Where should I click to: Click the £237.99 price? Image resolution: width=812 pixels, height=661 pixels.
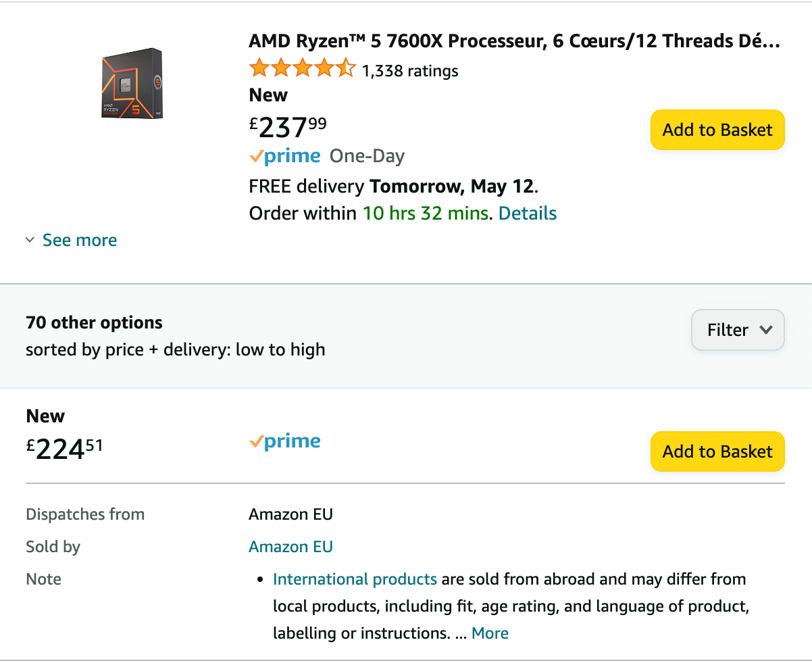coord(288,126)
